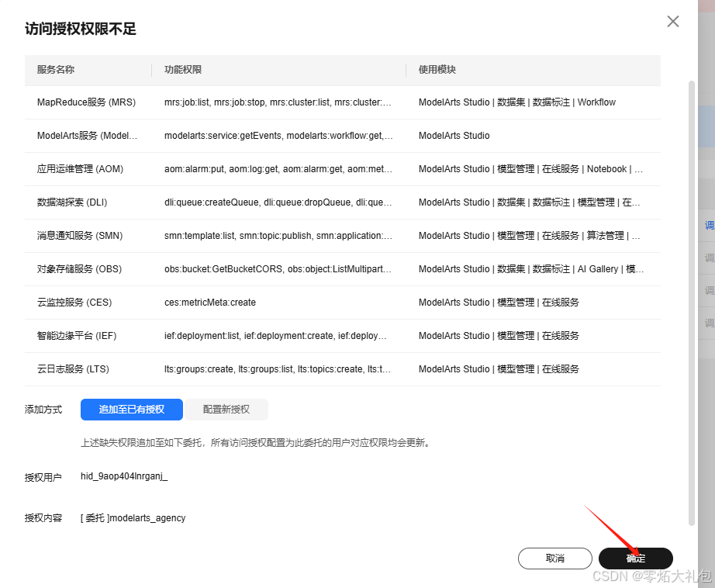Viewport: 715px width, 588px height.
Task: Click the 使用模块 column header
Action: 437,70
